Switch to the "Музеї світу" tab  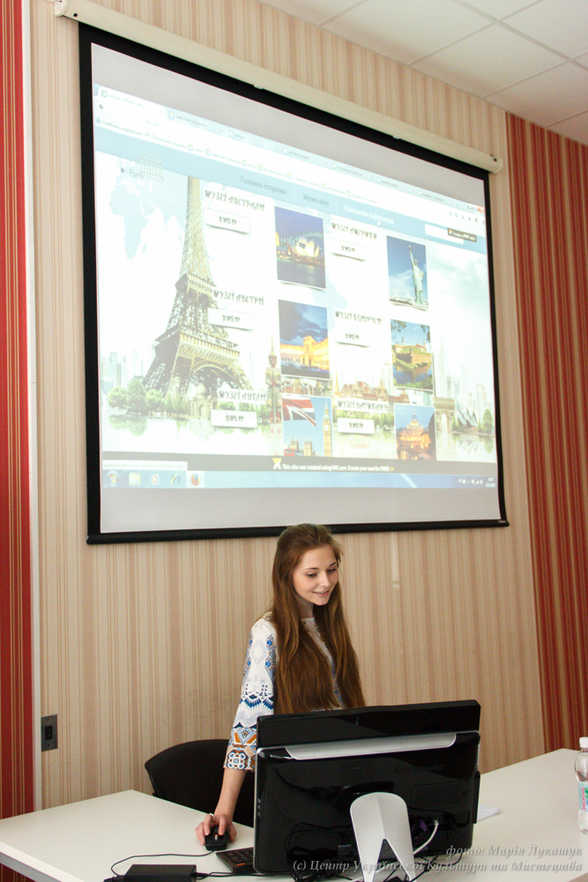click(x=316, y=200)
